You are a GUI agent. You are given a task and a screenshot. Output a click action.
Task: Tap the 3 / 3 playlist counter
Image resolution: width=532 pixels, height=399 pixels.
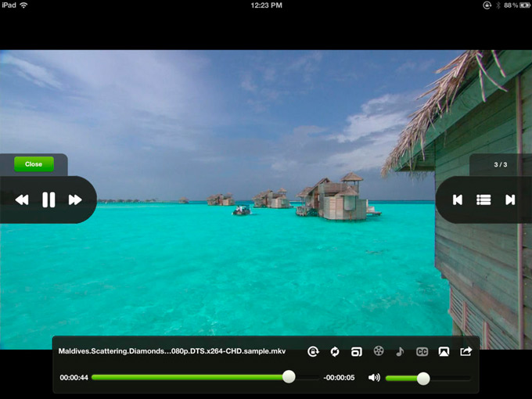[501, 164]
